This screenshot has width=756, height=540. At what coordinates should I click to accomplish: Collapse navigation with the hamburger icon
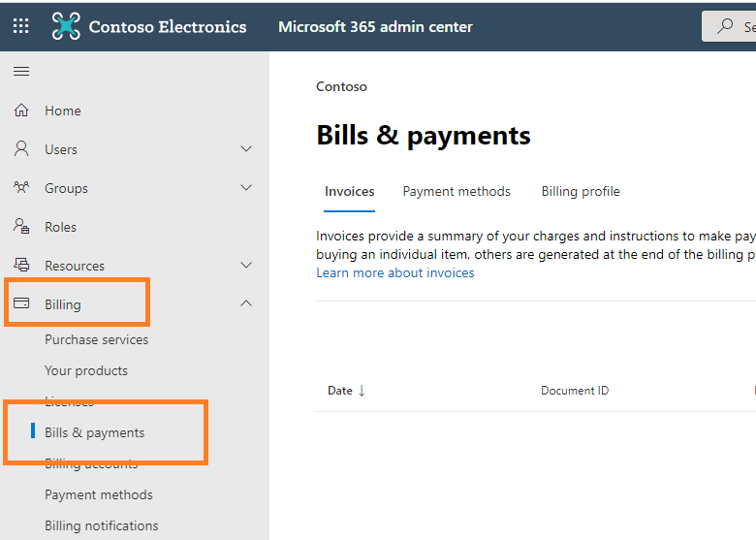pyautogui.click(x=21, y=72)
